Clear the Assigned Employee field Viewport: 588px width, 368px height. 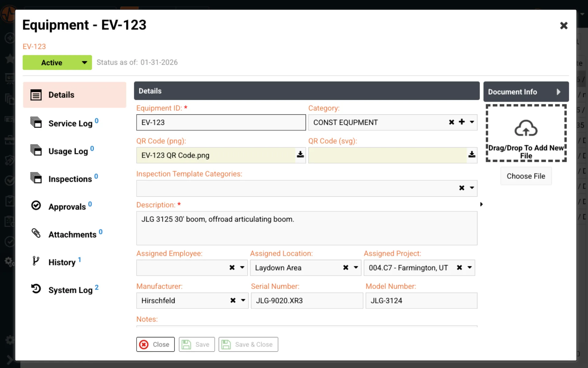coord(232,267)
